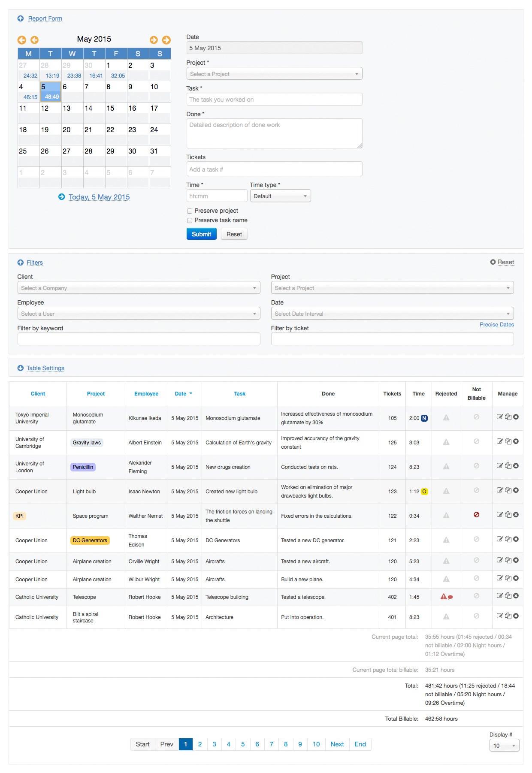532x773 pixels.
Task: Toggle not-billable for Thomas Edison row
Action: 476,539
